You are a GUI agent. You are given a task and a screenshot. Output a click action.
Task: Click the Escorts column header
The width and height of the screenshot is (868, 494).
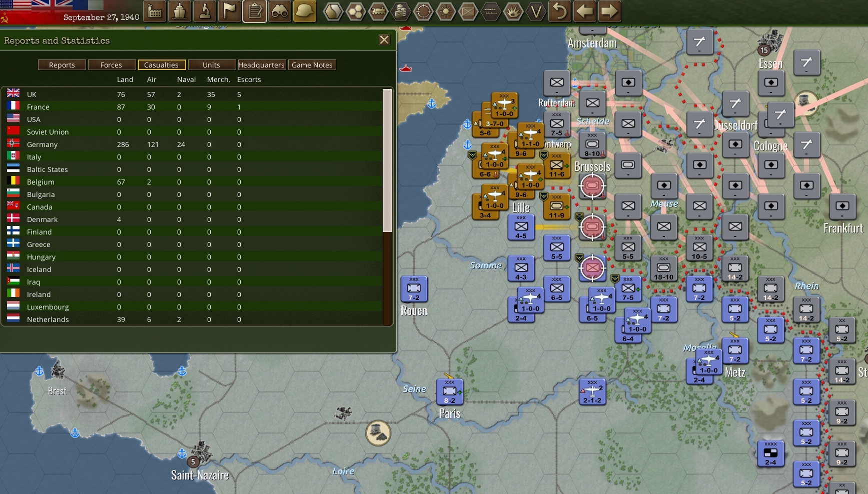(249, 79)
